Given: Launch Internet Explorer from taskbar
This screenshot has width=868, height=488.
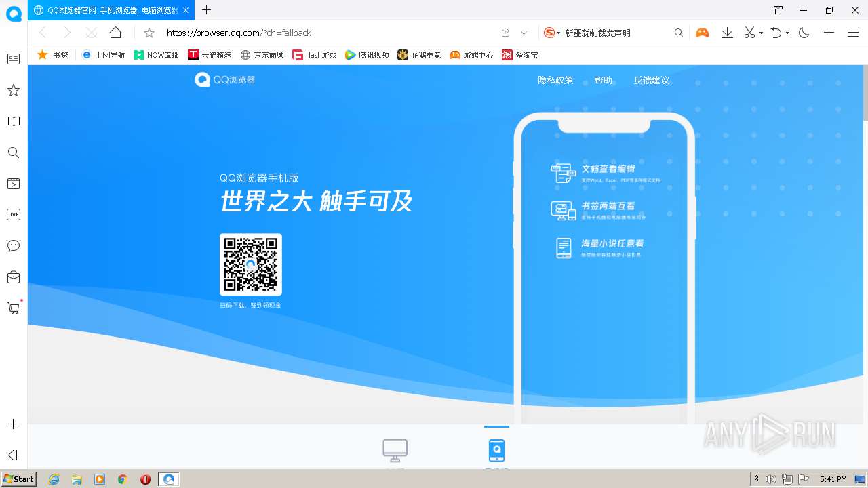Looking at the screenshot, I should 54,479.
